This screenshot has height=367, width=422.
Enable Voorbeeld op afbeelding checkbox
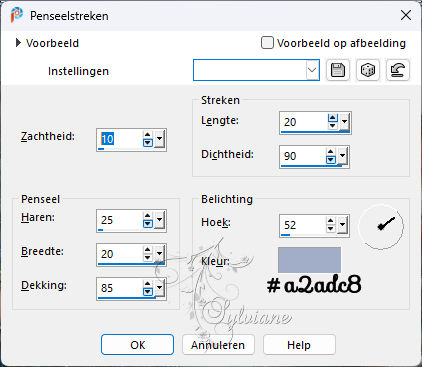267,43
